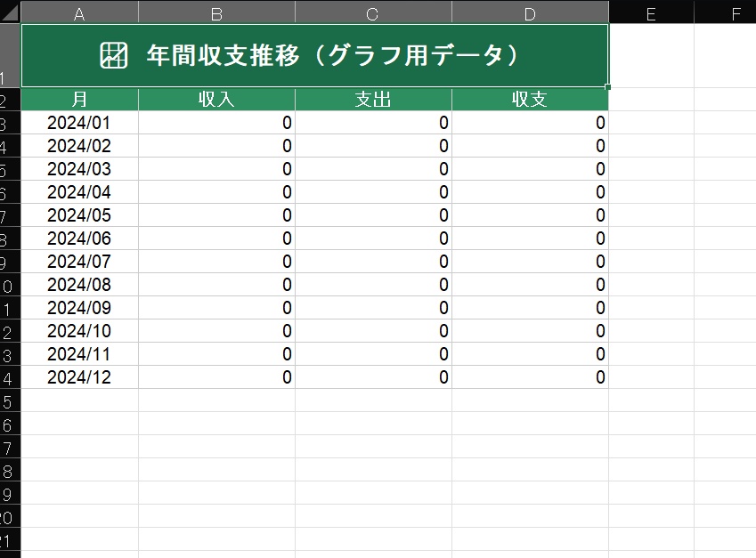Click the Select All corner triangle
The image size is (756, 558).
(x=10, y=12)
